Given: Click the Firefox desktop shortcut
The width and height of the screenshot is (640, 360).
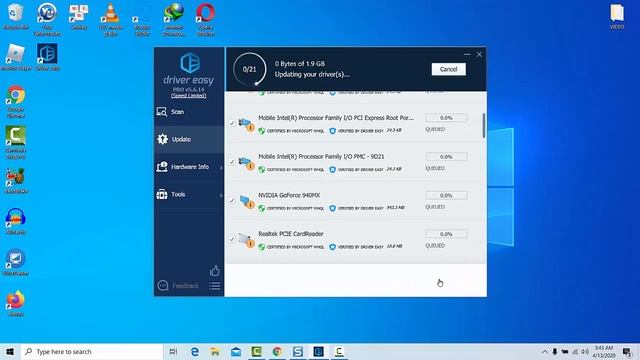Looking at the screenshot, I should [x=16, y=304].
